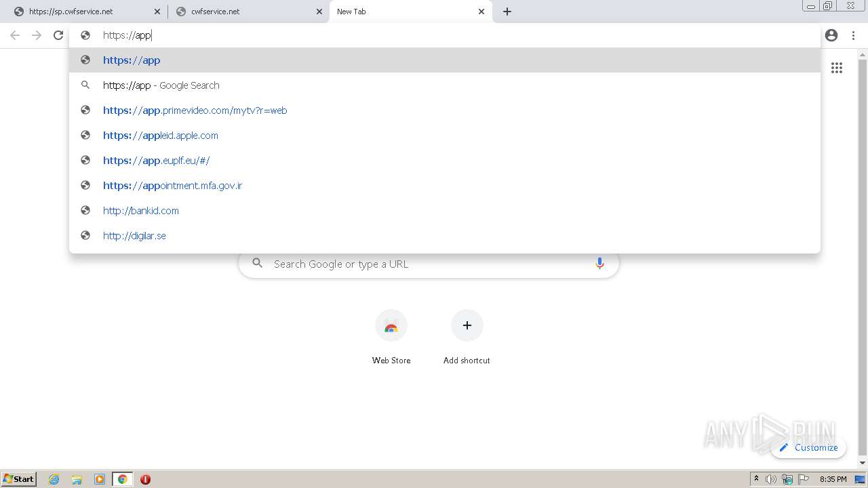The width and height of the screenshot is (868, 488).
Task: Click the page vertical scrollbar
Action: [x=863, y=258]
